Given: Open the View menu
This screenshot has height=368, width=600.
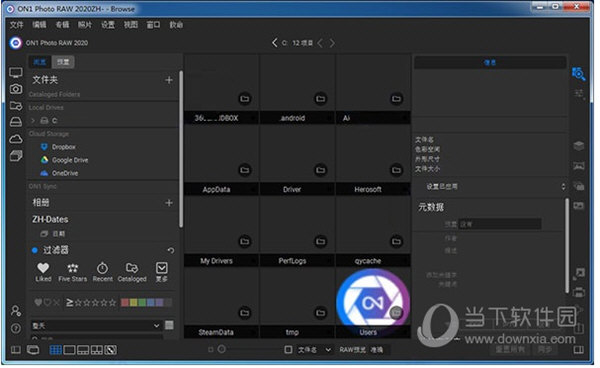Looking at the screenshot, I should (130, 25).
